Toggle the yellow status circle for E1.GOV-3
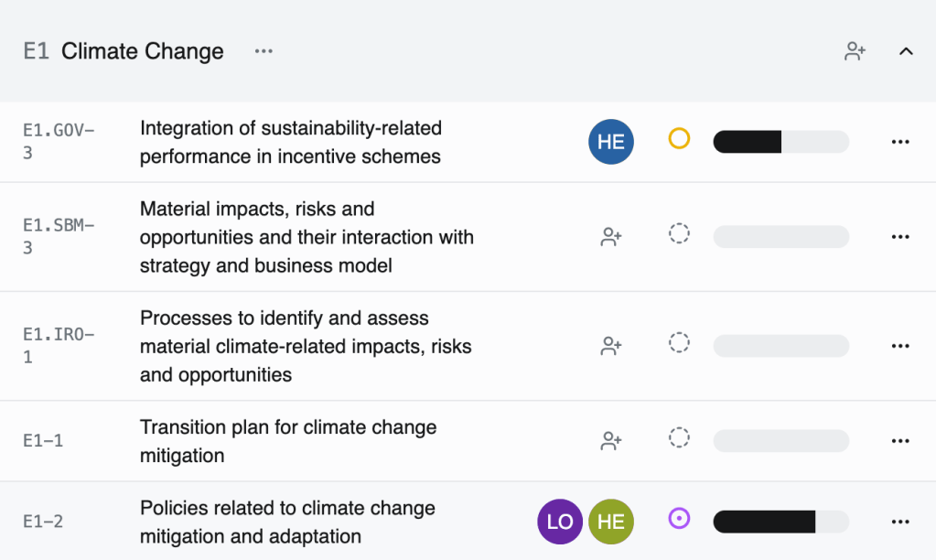 (x=679, y=139)
